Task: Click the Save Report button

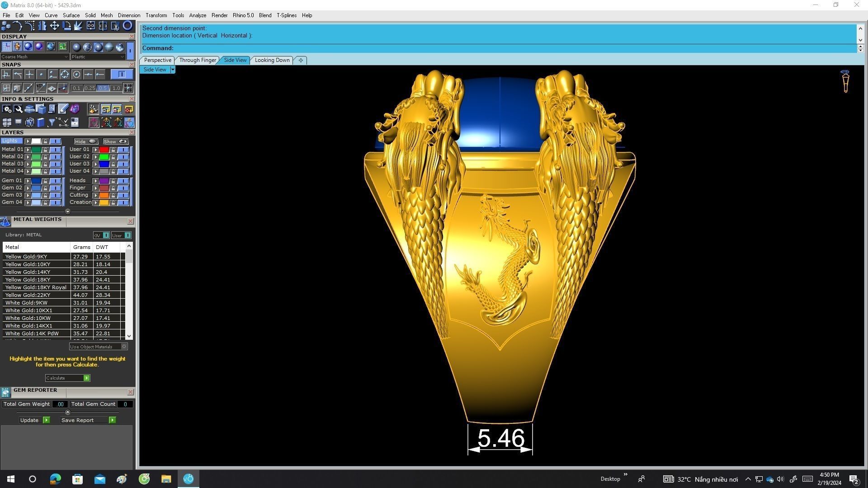Action: click(88, 420)
